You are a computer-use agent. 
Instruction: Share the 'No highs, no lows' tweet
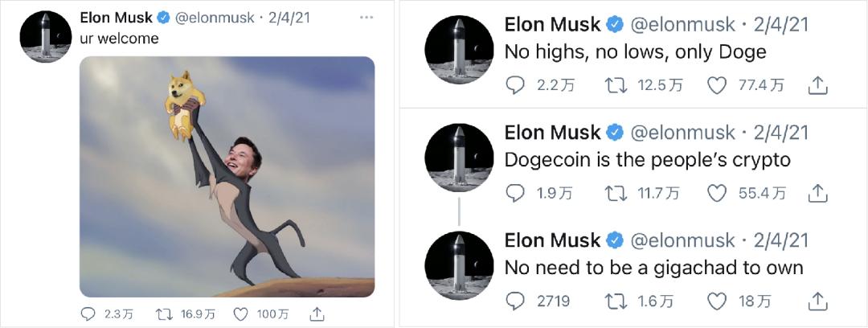coord(817,84)
